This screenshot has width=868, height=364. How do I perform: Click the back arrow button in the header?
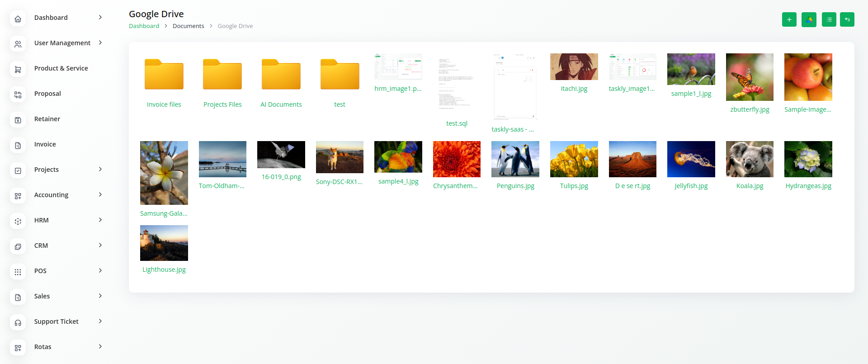pos(847,19)
